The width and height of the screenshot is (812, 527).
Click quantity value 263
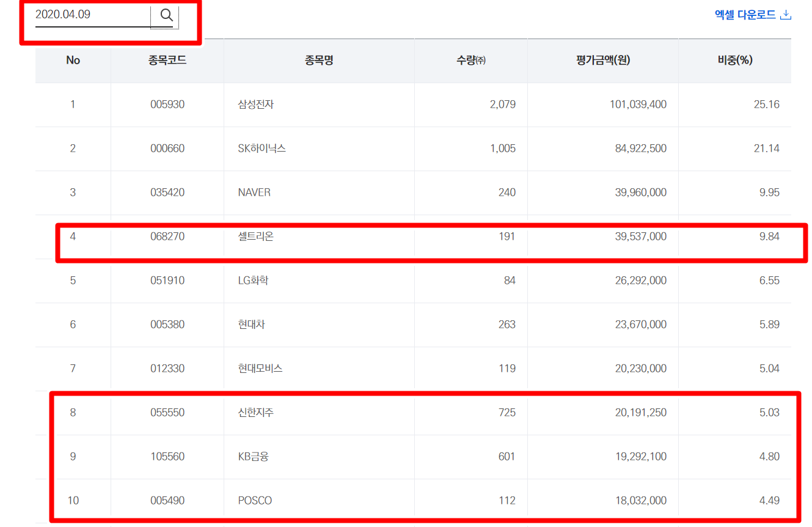[507, 325]
